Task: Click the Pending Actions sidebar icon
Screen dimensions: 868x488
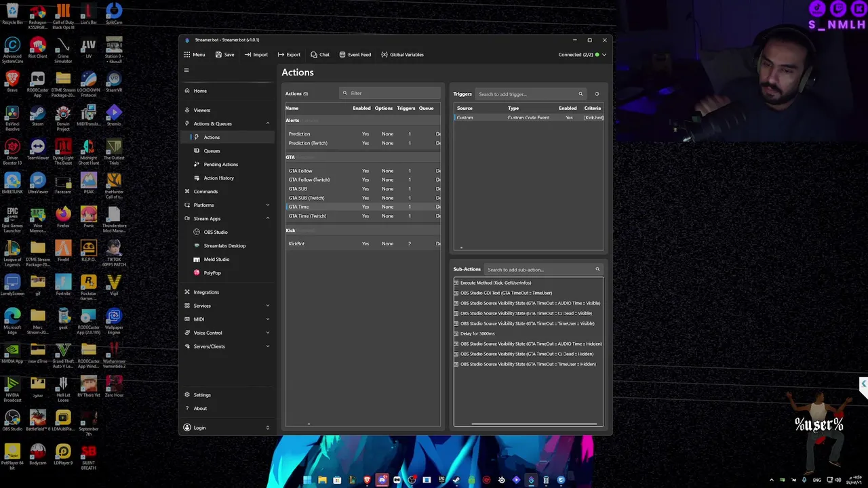Action: coord(197,164)
